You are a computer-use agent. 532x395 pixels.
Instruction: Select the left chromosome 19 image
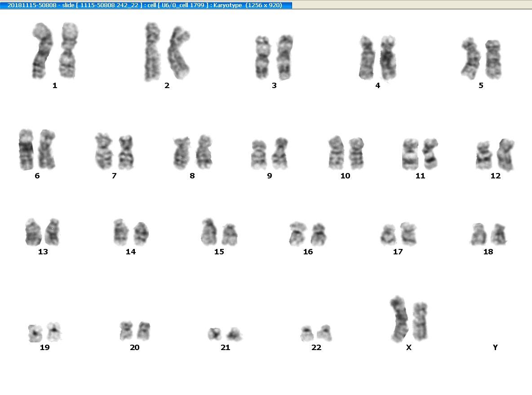pos(35,333)
